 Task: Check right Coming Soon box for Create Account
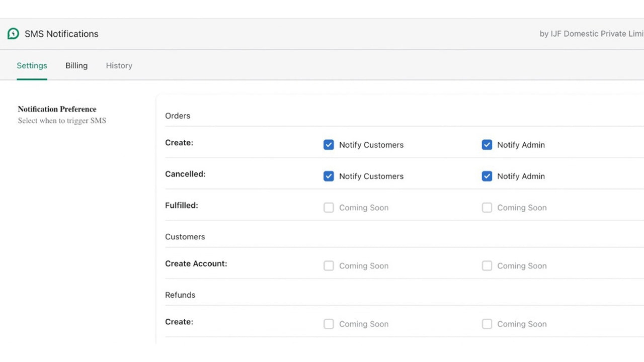(487, 266)
